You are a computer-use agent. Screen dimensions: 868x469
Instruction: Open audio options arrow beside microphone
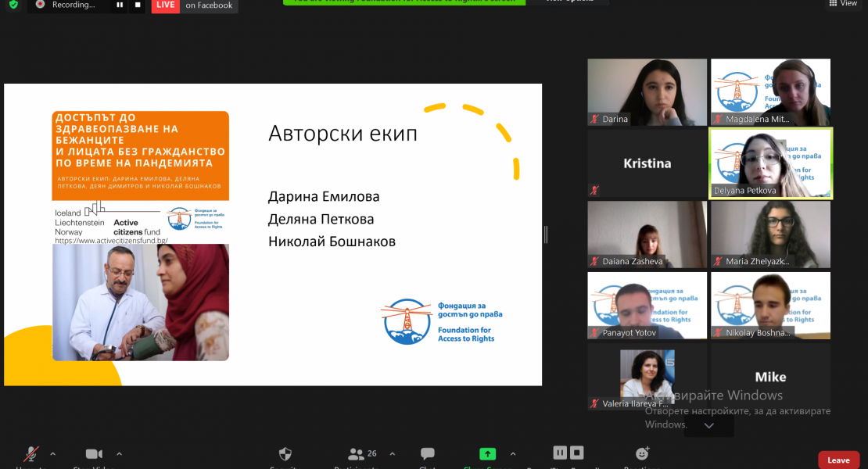click(53, 454)
